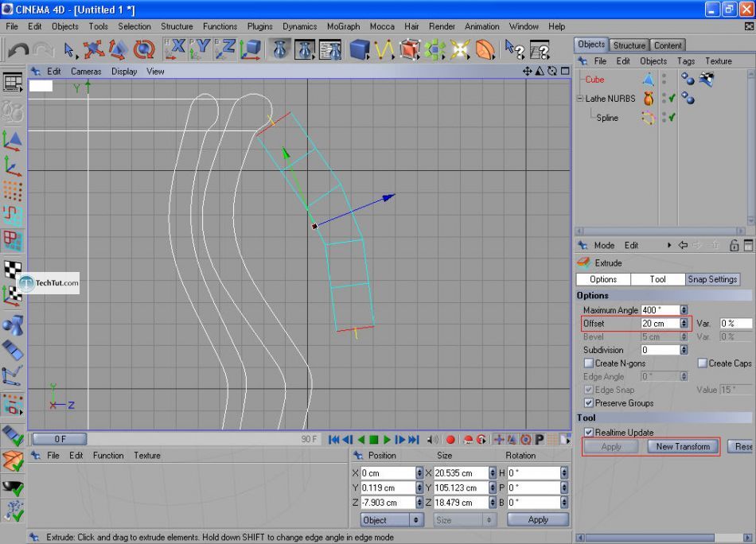This screenshot has height=544, width=756.
Task: Toggle the coordinate system cube icon
Action: click(x=250, y=49)
